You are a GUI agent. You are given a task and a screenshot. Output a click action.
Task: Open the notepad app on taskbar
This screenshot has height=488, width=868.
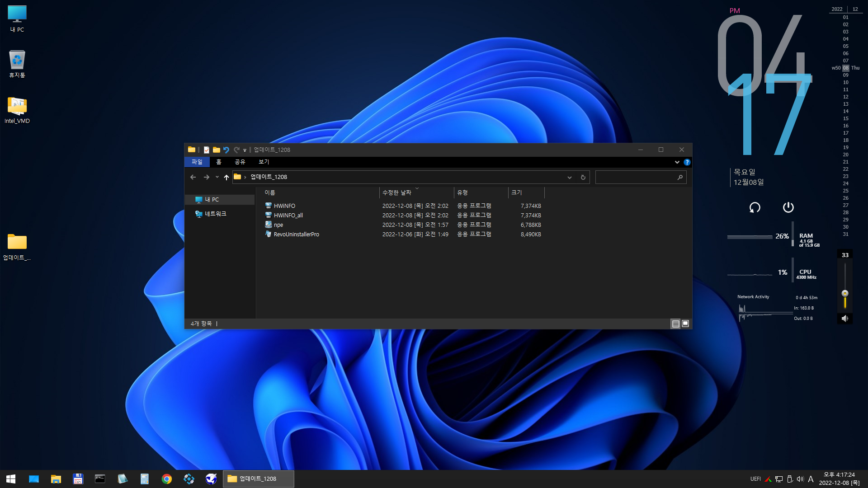tap(122, 479)
